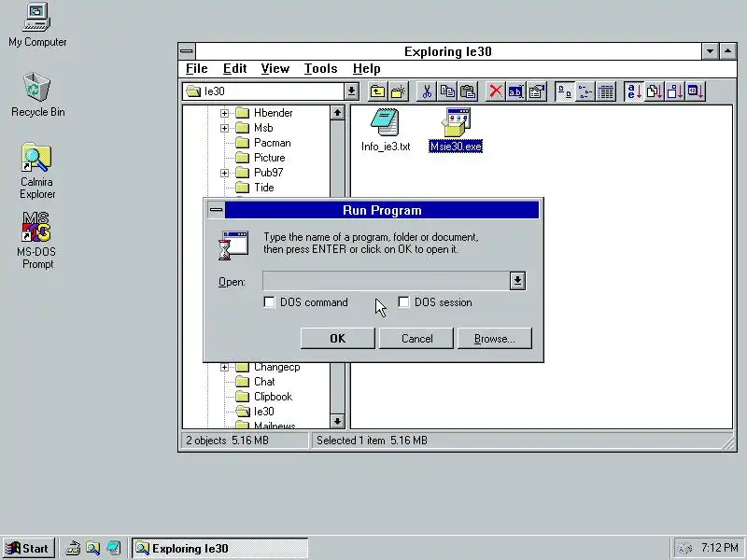Delete the selected item
This screenshot has height=560, width=747.
[496, 91]
